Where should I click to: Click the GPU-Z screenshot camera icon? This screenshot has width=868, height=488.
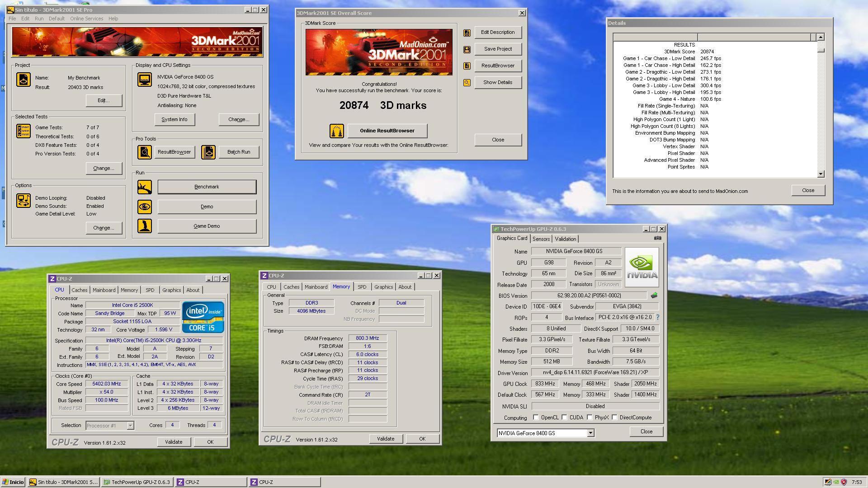pyautogui.click(x=658, y=238)
